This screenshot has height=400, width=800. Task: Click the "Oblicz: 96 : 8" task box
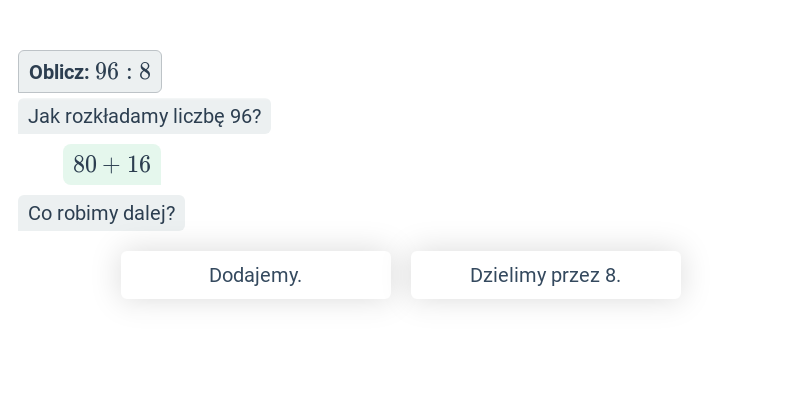[90, 71]
